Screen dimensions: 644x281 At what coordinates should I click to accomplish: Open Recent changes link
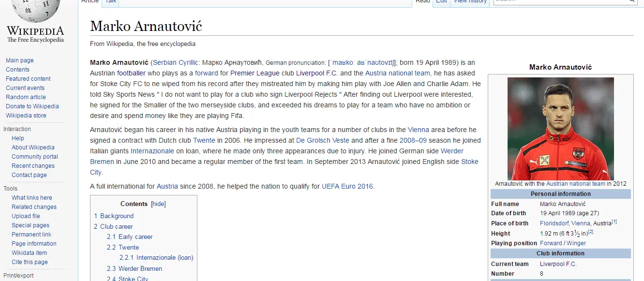pos(33,166)
